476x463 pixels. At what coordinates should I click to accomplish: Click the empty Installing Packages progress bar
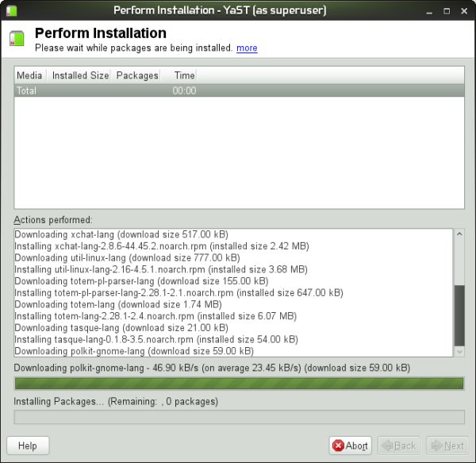[240, 417]
